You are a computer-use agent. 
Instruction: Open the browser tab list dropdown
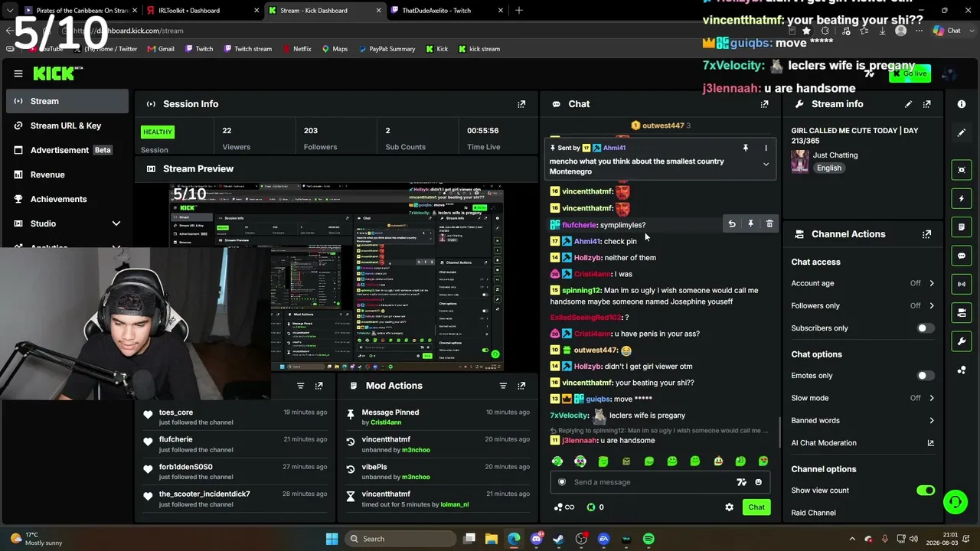click(8, 11)
